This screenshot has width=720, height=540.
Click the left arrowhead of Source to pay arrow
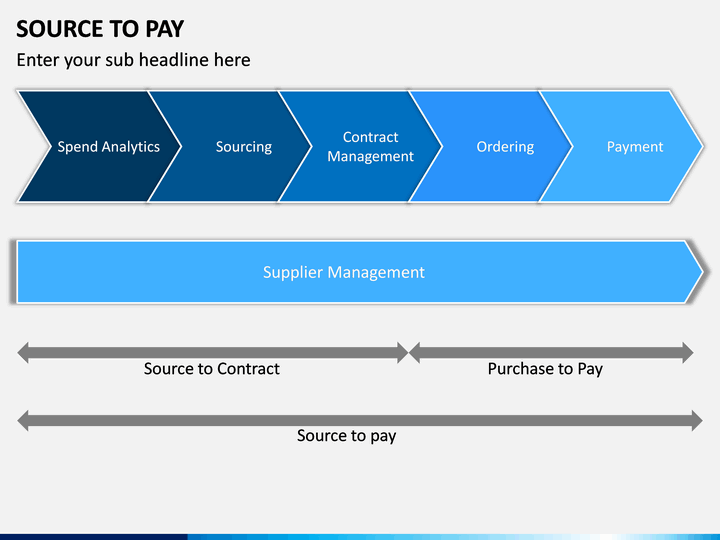click(x=23, y=421)
